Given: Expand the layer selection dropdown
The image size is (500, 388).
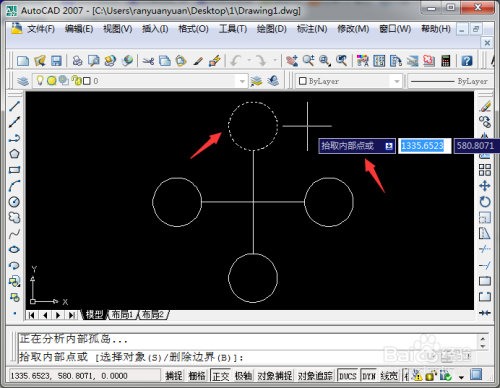Looking at the screenshot, I should 242,81.
